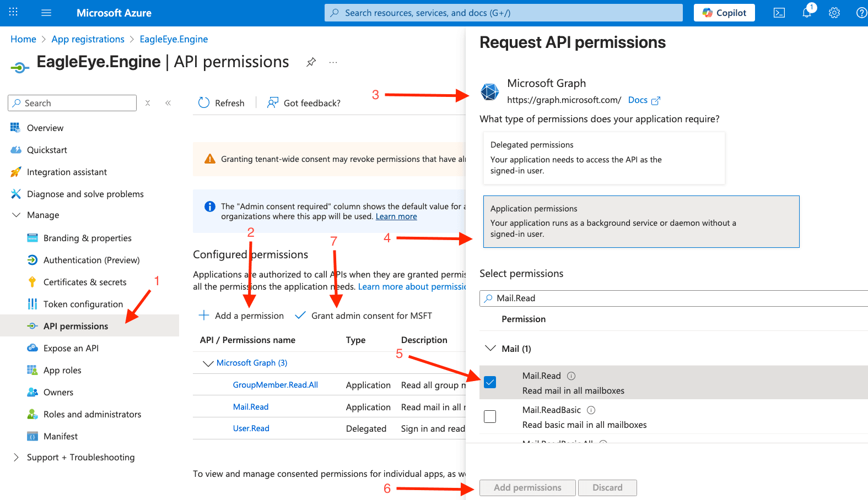Screen dimensions: 868x500
Task: Click the Help question mark icon
Action: [861, 12]
